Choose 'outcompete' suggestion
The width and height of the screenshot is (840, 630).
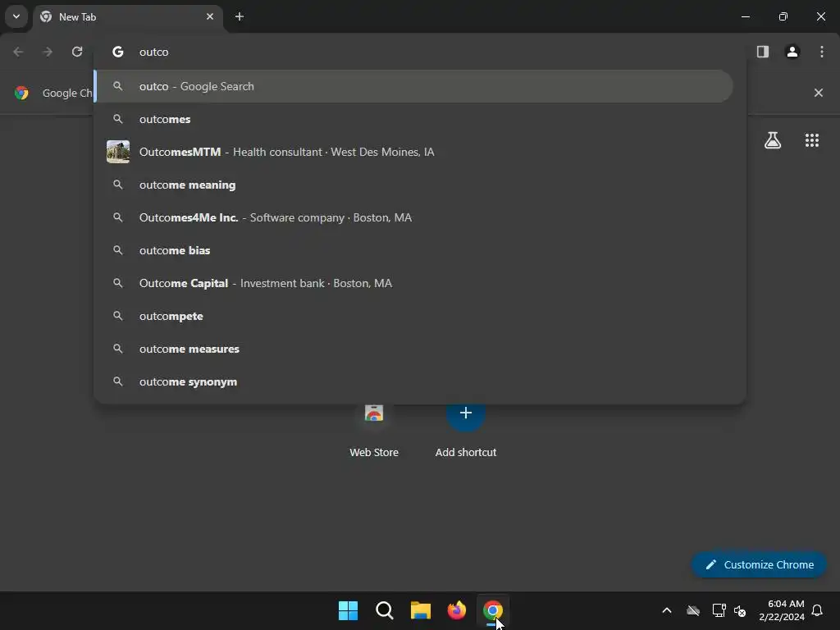[413, 316]
